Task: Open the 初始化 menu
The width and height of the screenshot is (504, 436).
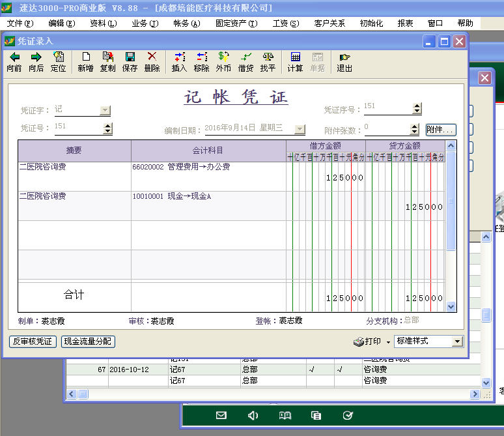Action: click(x=371, y=23)
